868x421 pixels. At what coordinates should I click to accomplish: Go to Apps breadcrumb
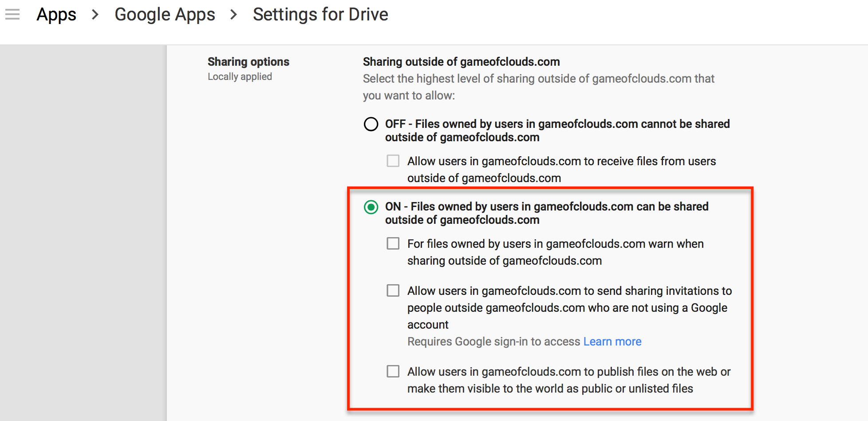[56, 15]
